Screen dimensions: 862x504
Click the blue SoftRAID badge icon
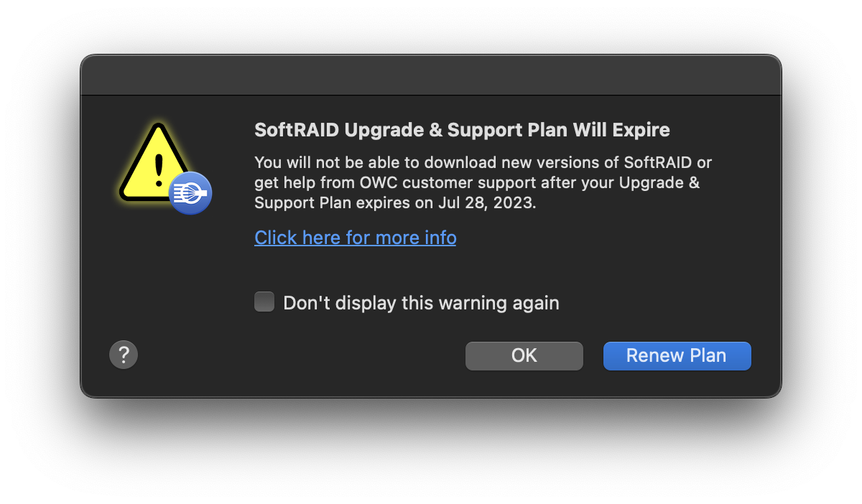click(x=190, y=193)
